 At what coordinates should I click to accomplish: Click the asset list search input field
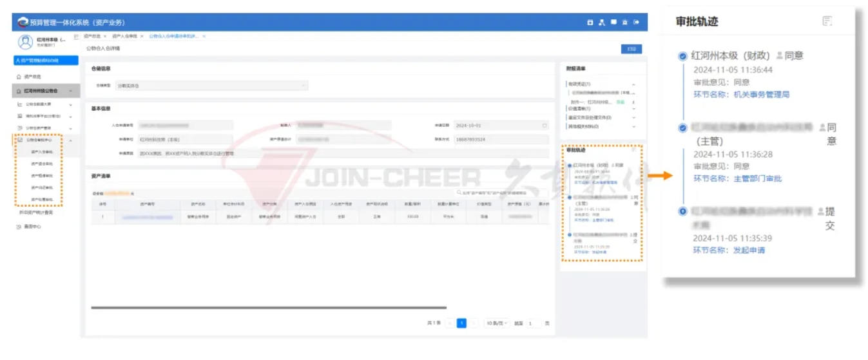(501, 193)
